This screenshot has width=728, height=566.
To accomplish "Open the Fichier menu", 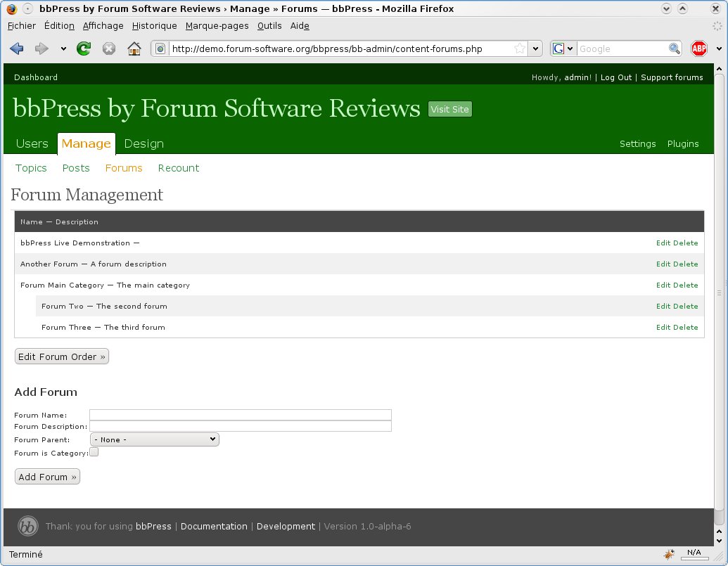I will [x=21, y=26].
